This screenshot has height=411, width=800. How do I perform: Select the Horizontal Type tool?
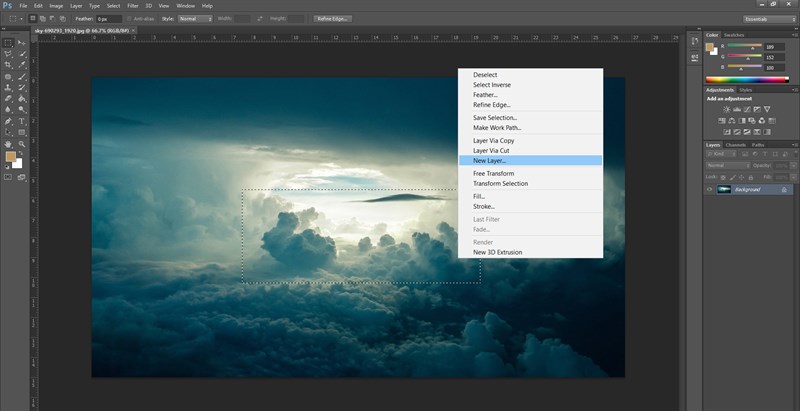coord(22,120)
